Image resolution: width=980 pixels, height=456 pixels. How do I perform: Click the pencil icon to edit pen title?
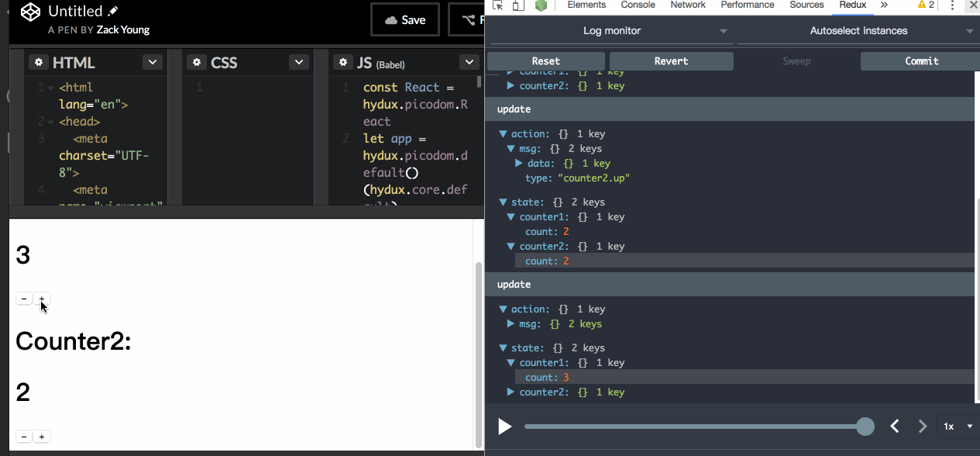[114, 11]
